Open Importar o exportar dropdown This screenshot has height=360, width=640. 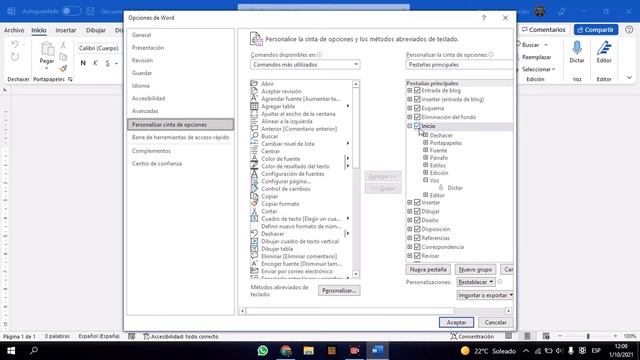coord(485,295)
